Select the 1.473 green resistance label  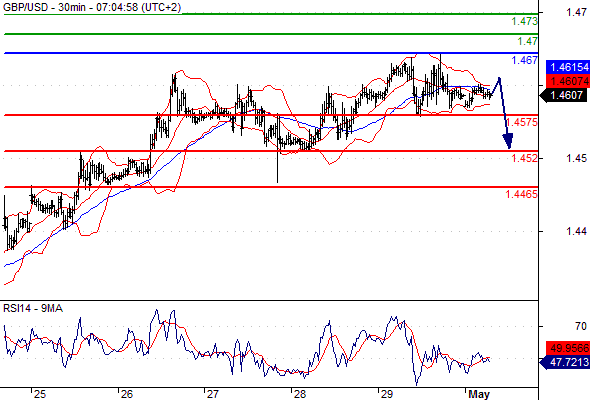click(525, 21)
